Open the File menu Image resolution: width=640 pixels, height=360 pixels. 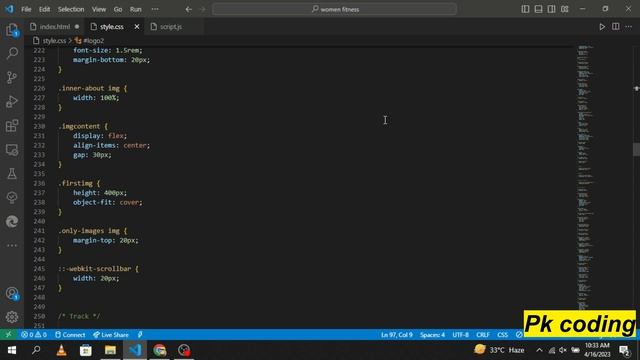(x=26, y=9)
